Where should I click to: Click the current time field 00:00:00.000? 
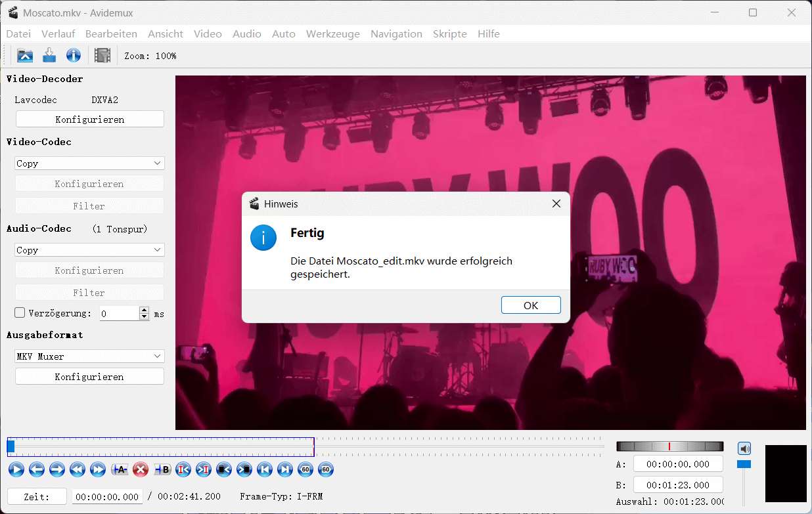click(107, 497)
